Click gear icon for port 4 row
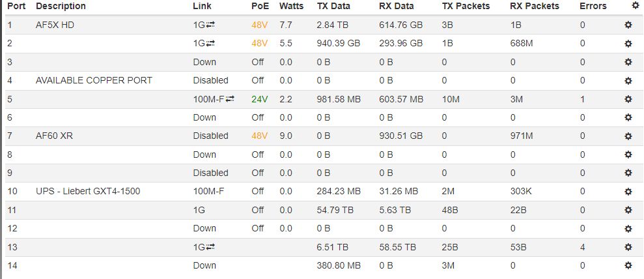The width and height of the screenshot is (644, 279). [x=628, y=81]
